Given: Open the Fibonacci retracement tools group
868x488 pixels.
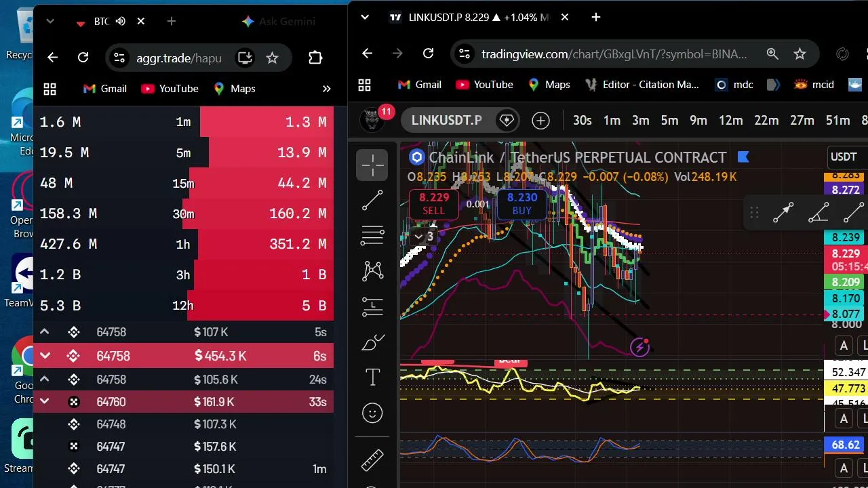Looking at the screenshot, I should 372,235.
